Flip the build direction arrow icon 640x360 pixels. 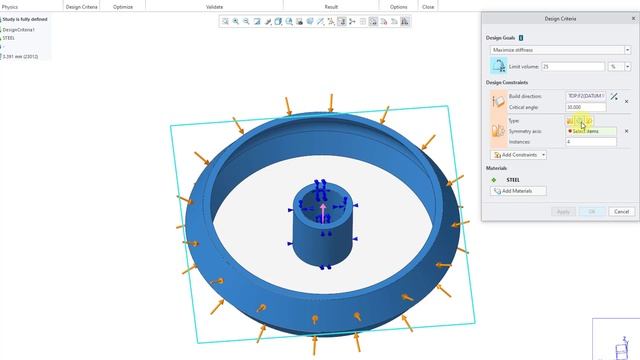(614, 96)
